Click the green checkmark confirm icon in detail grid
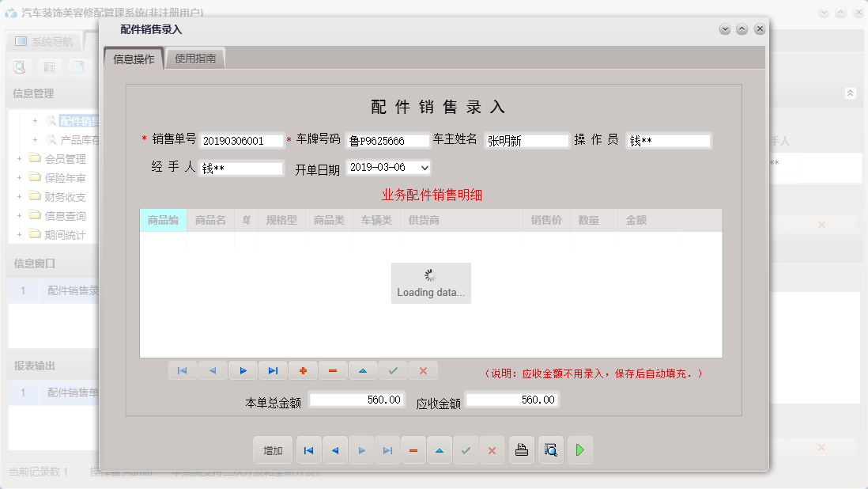The image size is (868, 489). point(393,370)
